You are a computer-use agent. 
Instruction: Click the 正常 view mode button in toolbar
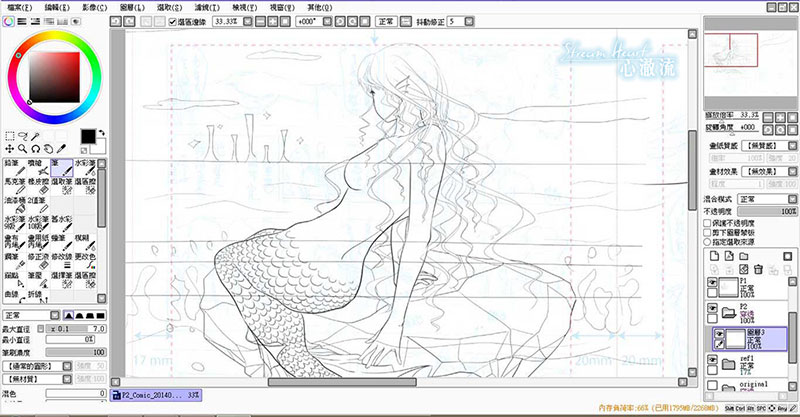coord(386,21)
